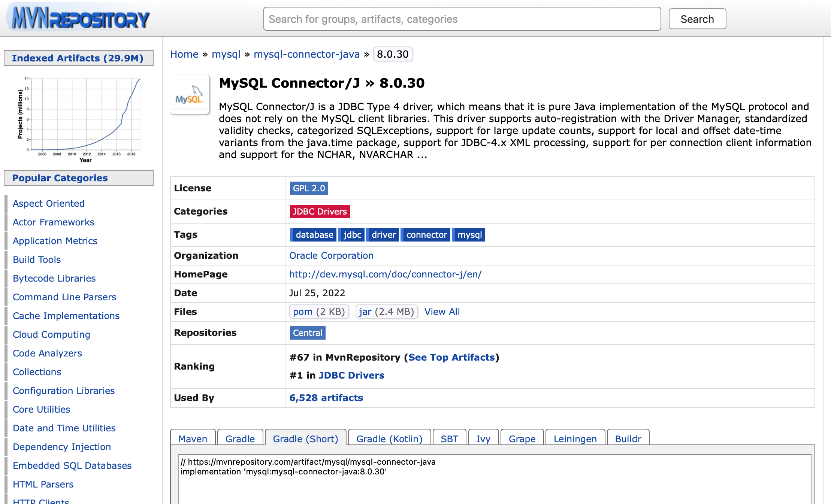The width and height of the screenshot is (831, 504).
Task: Switch to the Maven tab
Action: click(193, 438)
